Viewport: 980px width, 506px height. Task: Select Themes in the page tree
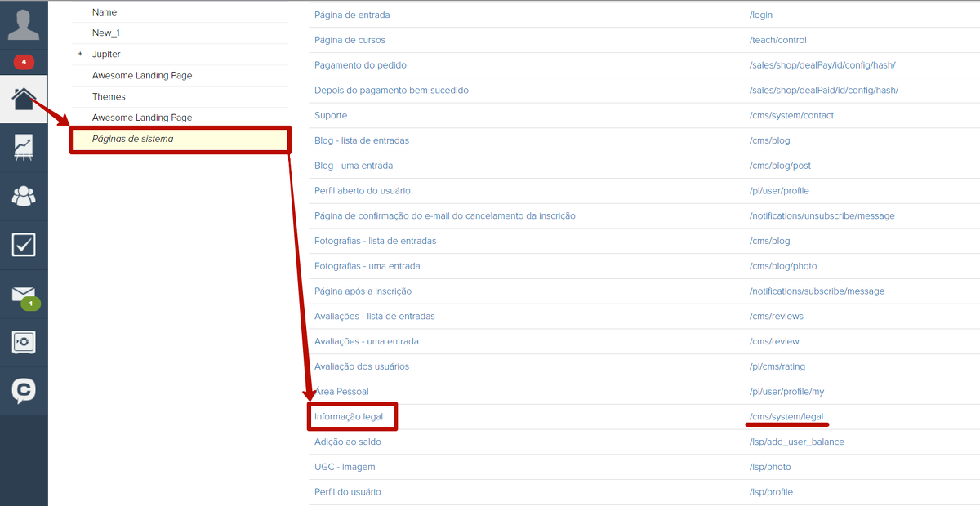tap(109, 96)
